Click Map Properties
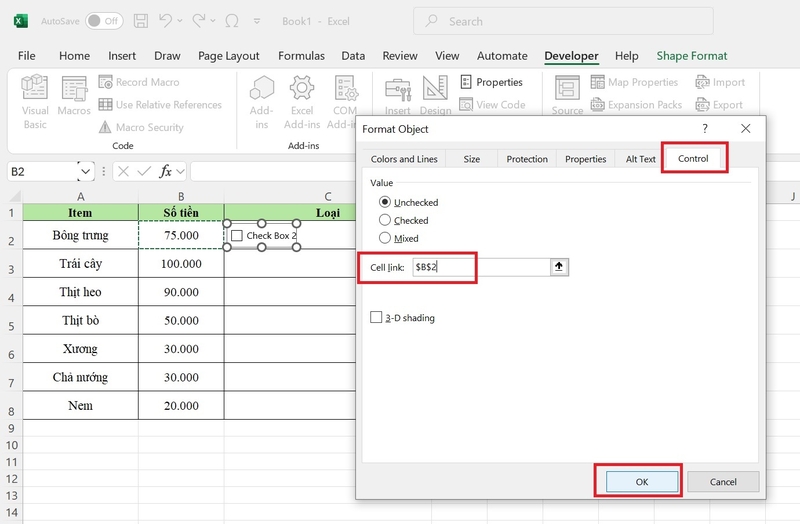800x524 pixels. point(634,82)
